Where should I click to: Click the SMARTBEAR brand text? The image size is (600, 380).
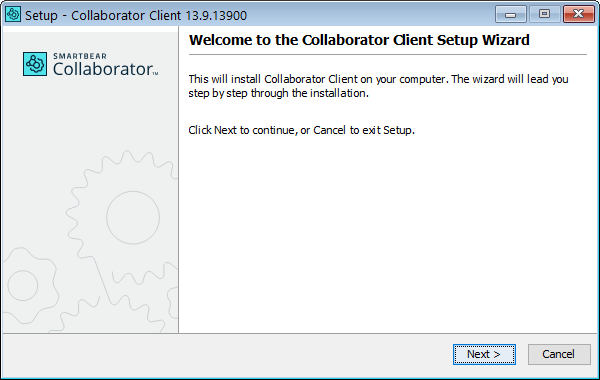[80, 56]
